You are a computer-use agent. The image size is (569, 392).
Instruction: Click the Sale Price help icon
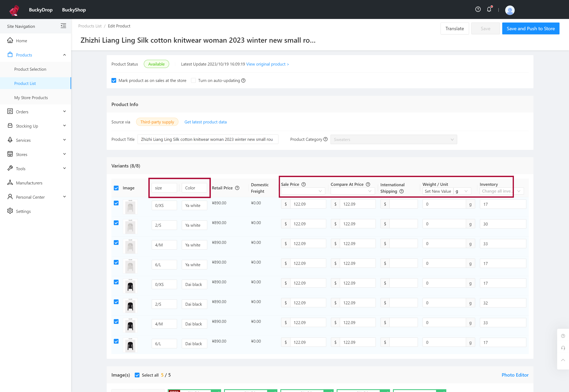[304, 184]
